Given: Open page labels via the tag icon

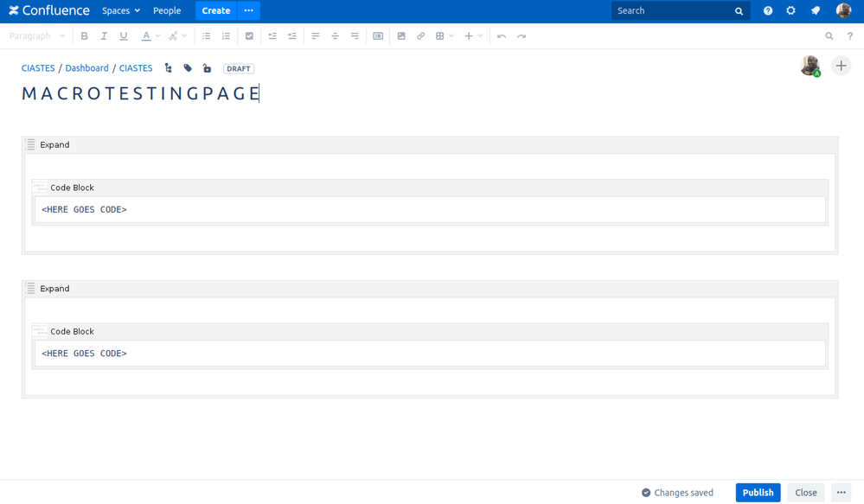Looking at the screenshot, I should [x=188, y=67].
